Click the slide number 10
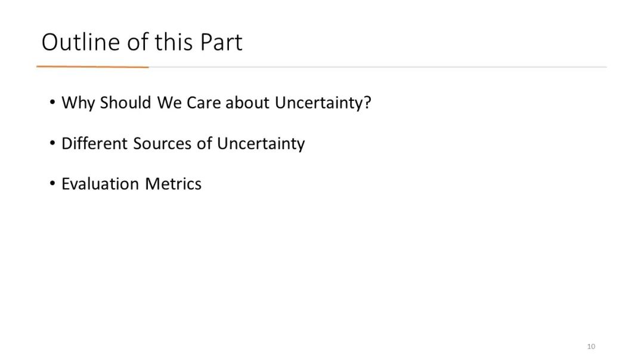Viewport: 644px width, 363px height. 591,346
